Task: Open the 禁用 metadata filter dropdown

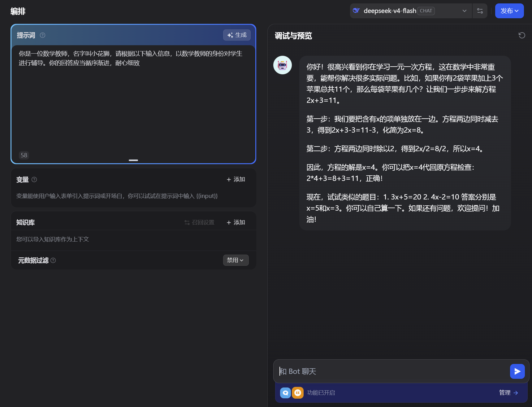Action: click(236, 260)
